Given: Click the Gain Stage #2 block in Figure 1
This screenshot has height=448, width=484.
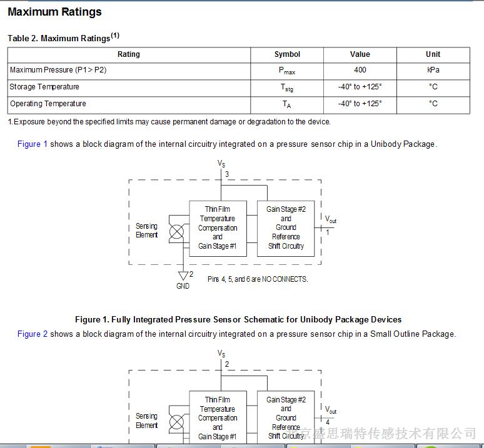Looking at the screenshot, I should (286, 229).
